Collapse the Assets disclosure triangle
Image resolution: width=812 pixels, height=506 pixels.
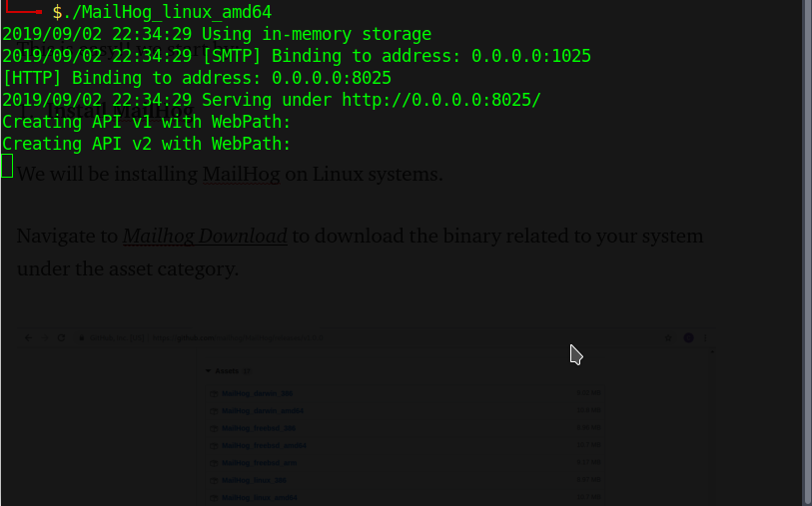tap(208, 371)
